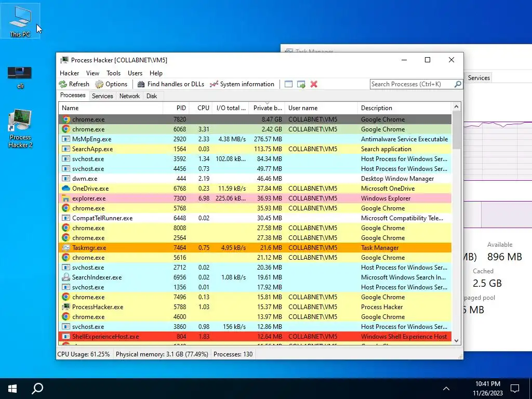Click CPU Usage 61.25% status text
The height and width of the screenshot is (399, 532).
click(84, 354)
